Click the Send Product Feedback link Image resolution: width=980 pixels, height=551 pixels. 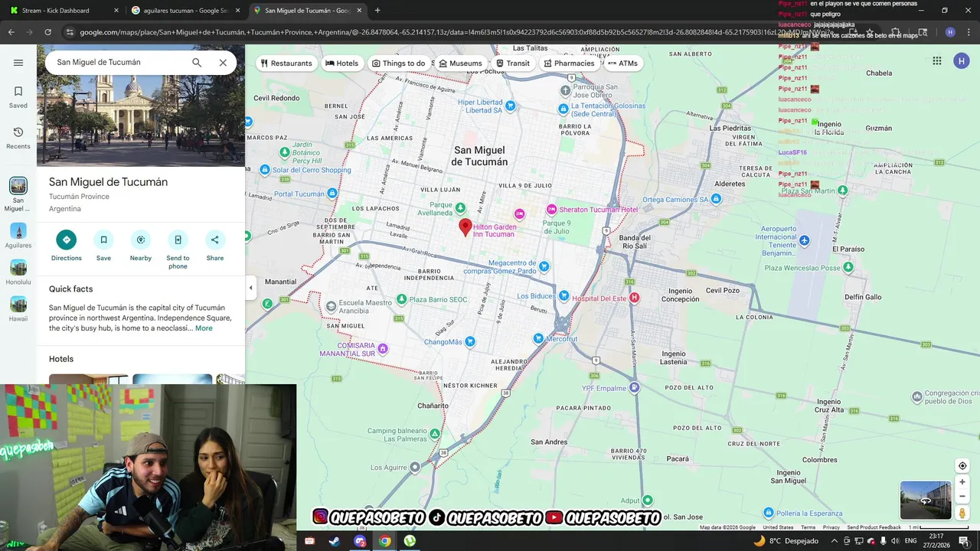(874, 527)
